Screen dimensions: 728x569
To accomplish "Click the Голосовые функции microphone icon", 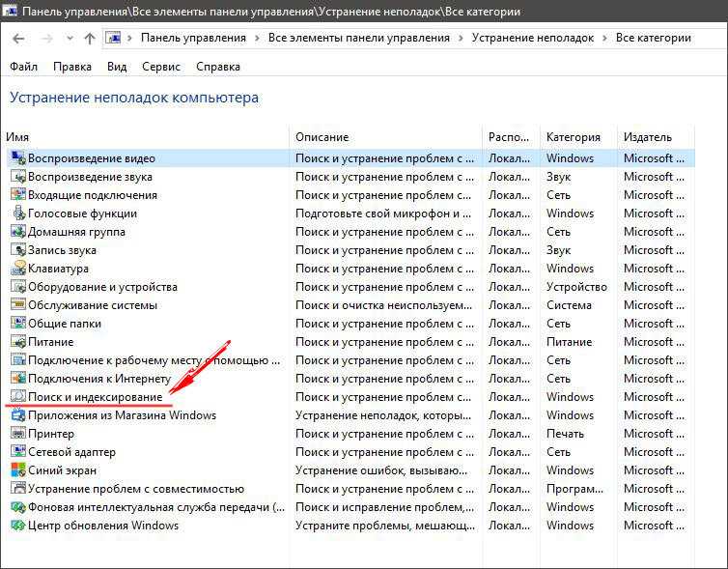I will click(18, 213).
